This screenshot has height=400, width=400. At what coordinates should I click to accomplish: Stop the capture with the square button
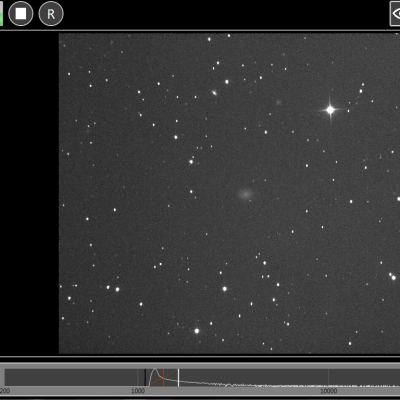tap(21, 14)
